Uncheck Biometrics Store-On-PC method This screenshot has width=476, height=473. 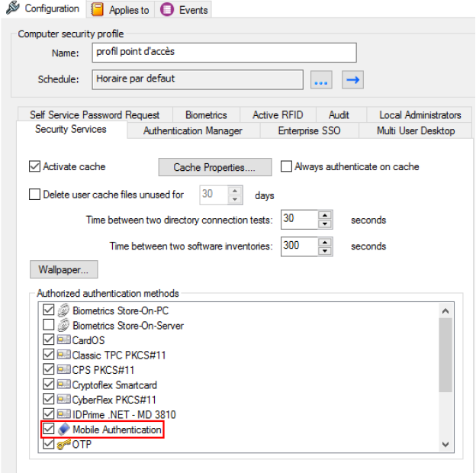coord(49,310)
